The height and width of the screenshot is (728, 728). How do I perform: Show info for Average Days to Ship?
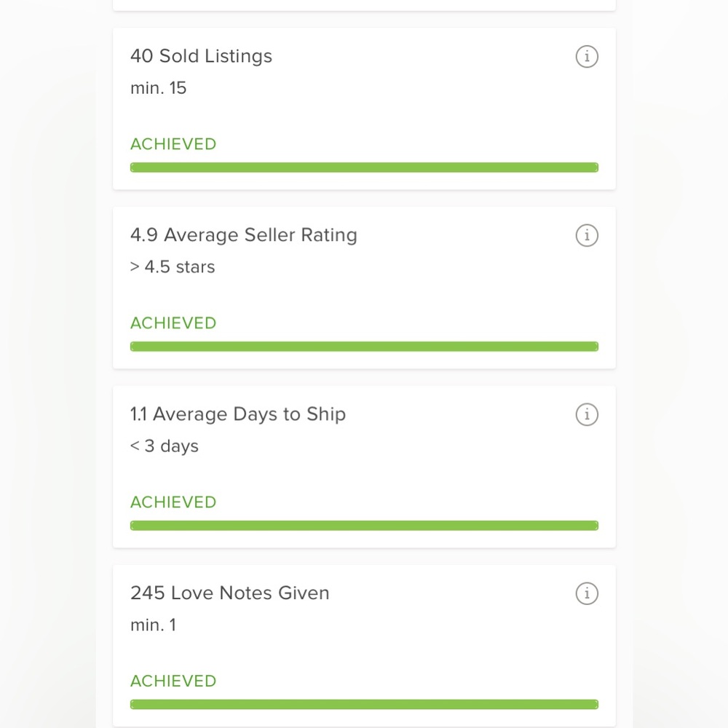click(x=587, y=415)
